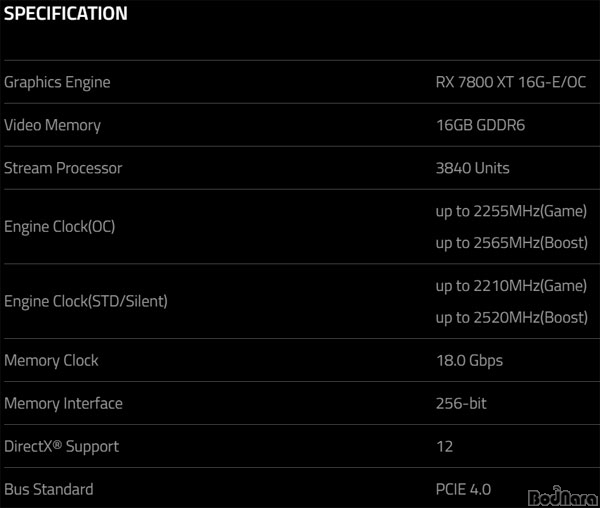This screenshot has width=600, height=508.
Task: Select the 3840 Units value
Action: tap(473, 168)
